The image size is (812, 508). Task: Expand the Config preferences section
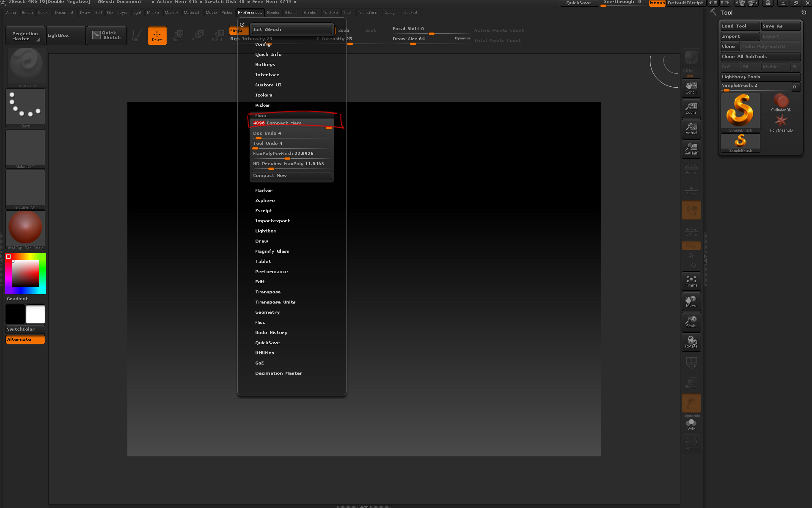coord(262,44)
